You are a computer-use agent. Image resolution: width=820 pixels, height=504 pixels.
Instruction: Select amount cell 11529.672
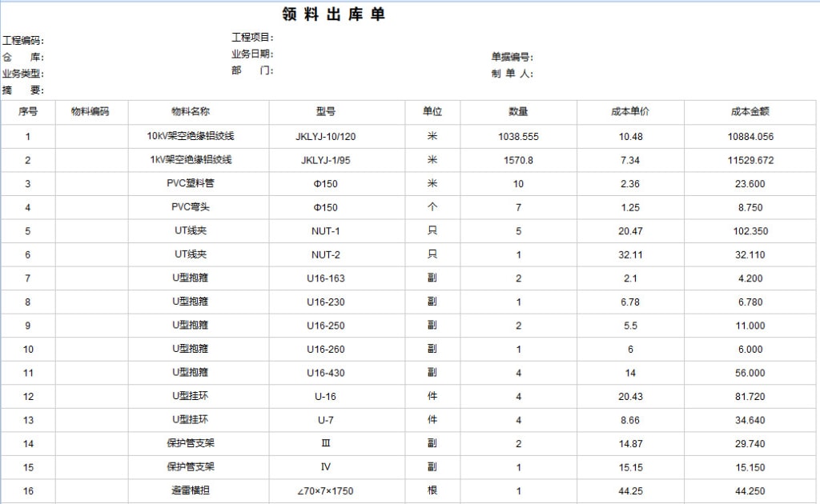coord(750,160)
